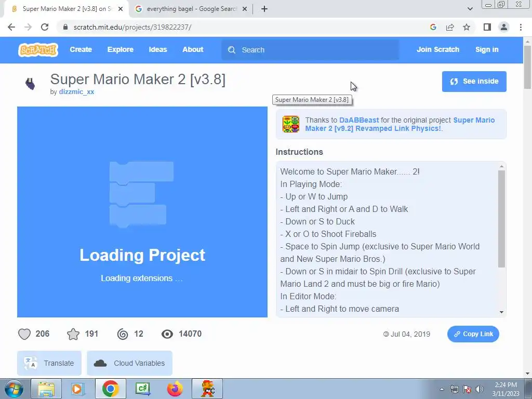This screenshot has width=532, height=399.
Task: Click DaABBeast's project thumbnail
Action: coord(291,124)
